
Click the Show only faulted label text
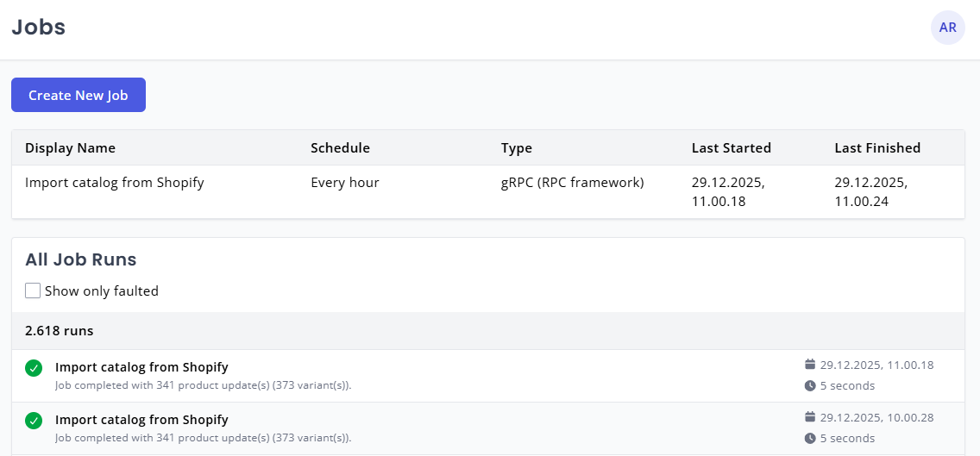point(102,291)
